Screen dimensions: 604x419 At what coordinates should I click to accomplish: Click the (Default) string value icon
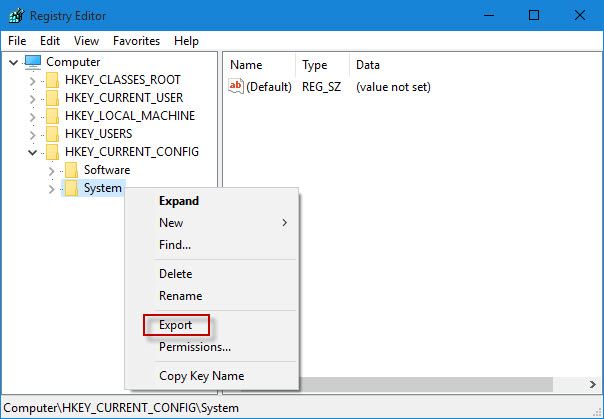[237, 87]
